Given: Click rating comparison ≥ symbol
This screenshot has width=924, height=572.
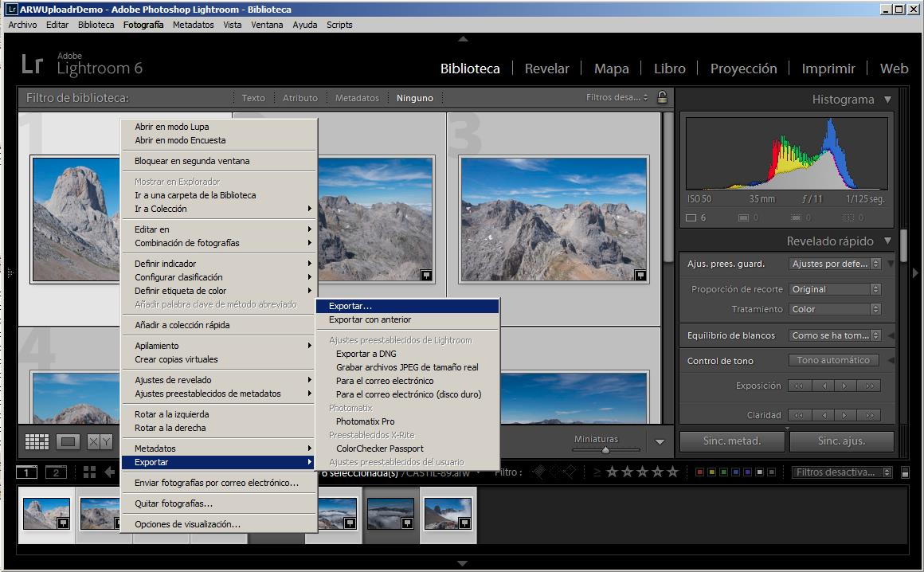Looking at the screenshot, I should (x=597, y=472).
